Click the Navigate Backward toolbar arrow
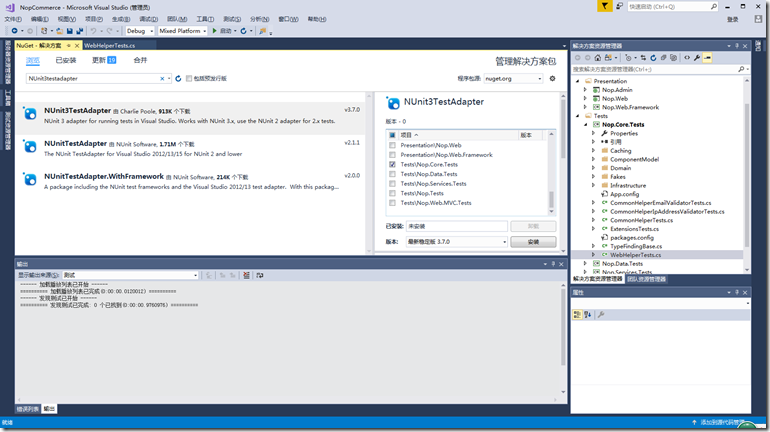The image size is (770, 432). 14,31
